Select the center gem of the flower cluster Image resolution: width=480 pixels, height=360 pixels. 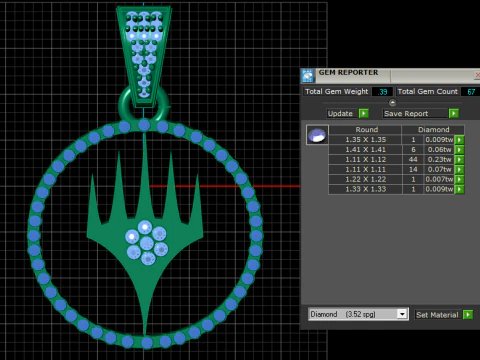147,243
